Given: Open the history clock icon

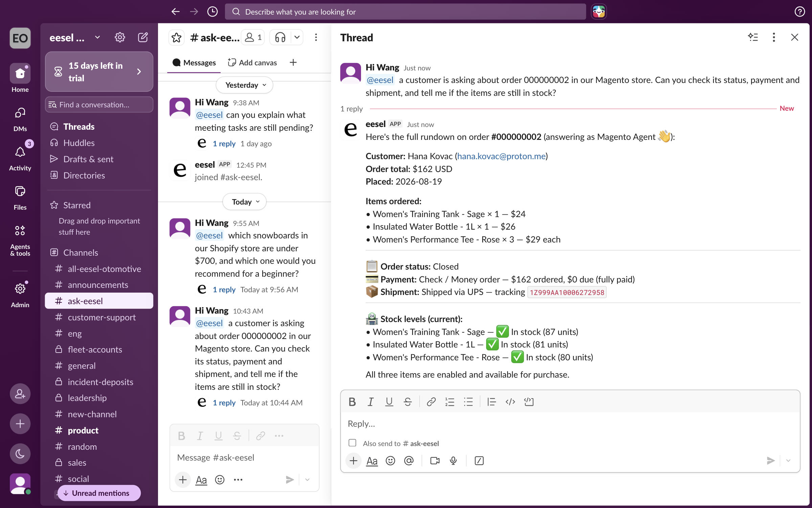Looking at the screenshot, I should point(212,12).
